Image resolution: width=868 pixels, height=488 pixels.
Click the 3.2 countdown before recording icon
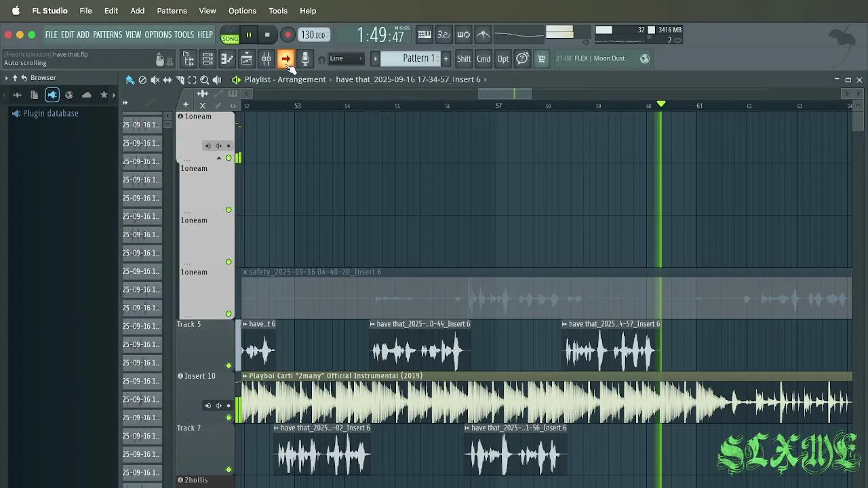point(443,35)
